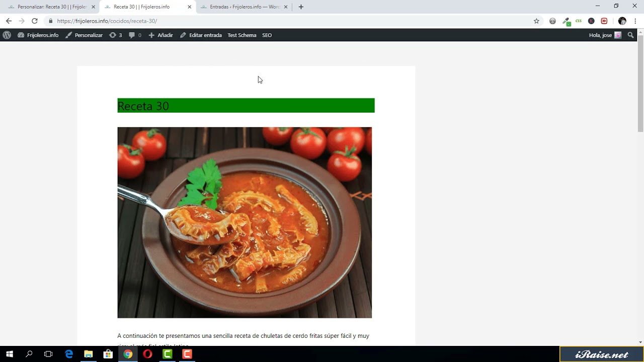This screenshot has height=362, width=644.
Task: Click the green Camtasia taskbar icon
Action: click(x=168, y=354)
